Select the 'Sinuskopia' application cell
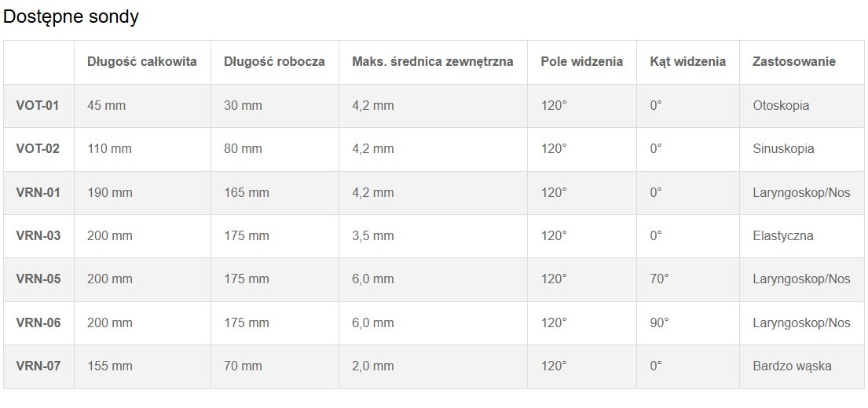Screen dimensions: 868x408 (x=783, y=148)
